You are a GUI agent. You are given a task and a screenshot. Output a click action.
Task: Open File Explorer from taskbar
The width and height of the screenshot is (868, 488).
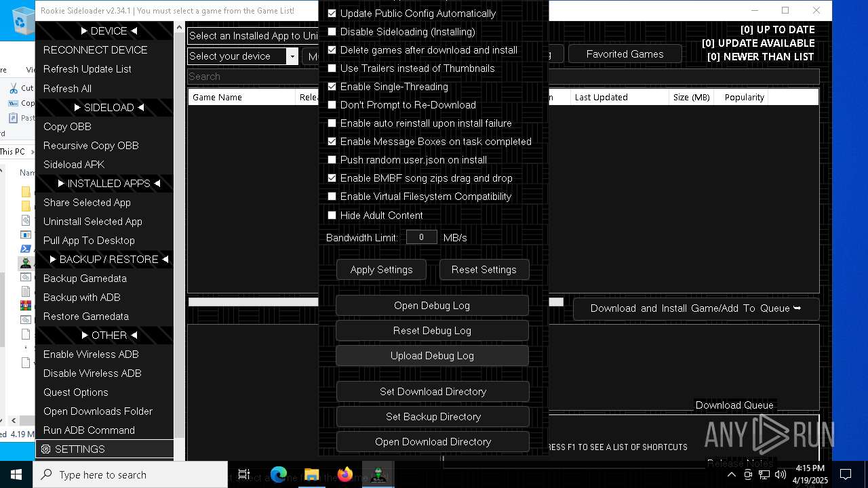pyautogui.click(x=311, y=474)
